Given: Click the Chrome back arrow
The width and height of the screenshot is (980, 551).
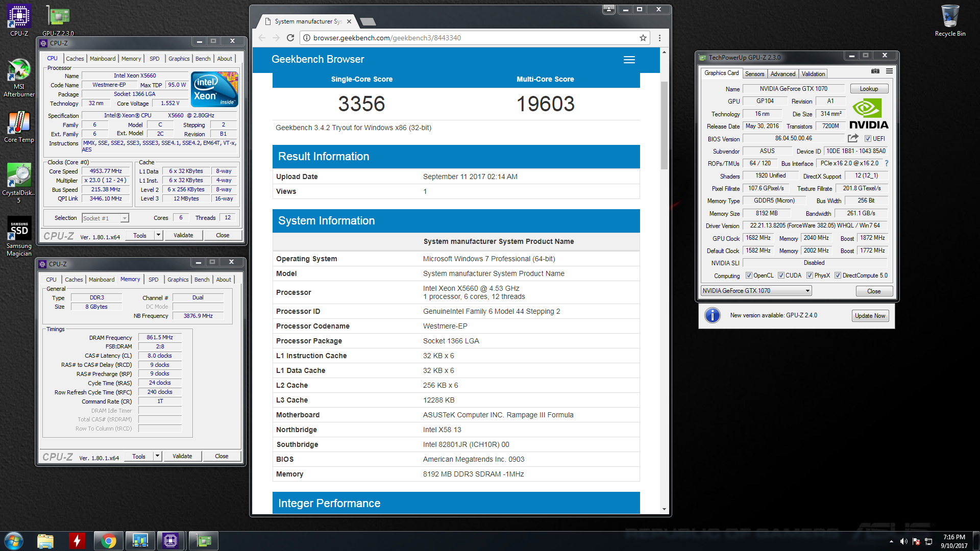Looking at the screenshot, I should pos(262,38).
